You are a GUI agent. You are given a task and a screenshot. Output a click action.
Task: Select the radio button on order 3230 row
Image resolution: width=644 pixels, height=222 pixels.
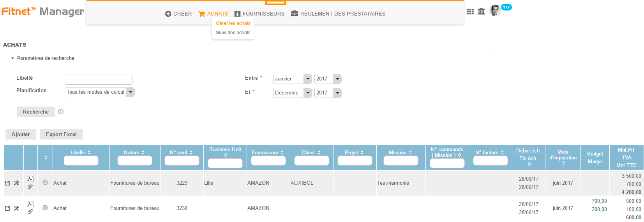tap(45, 208)
